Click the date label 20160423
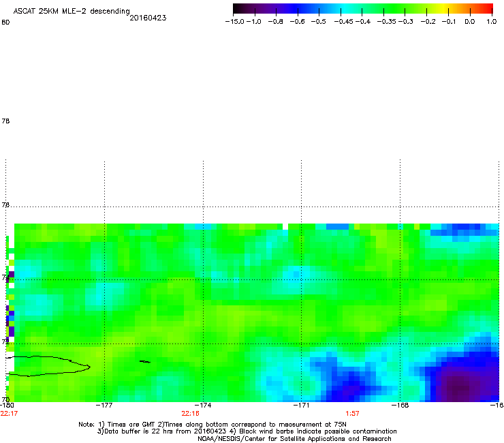504x443 pixels. pyautogui.click(x=148, y=18)
